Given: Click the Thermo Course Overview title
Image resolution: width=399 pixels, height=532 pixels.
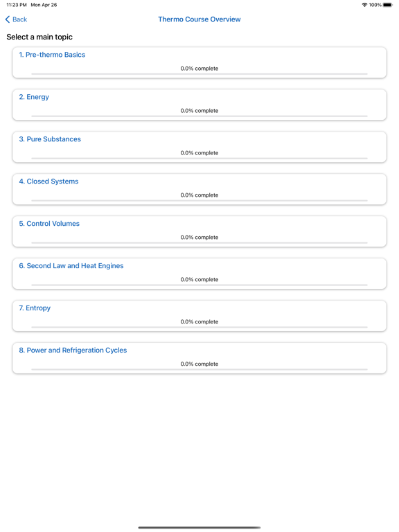Looking at the screenshot, I should [x=199, y=19].
